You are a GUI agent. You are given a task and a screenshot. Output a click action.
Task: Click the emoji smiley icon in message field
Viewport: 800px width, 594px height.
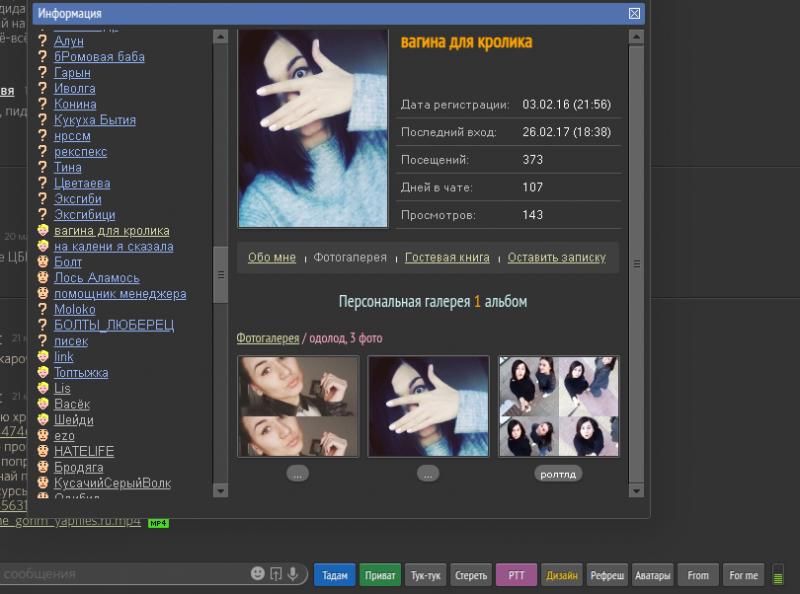tap(257, 574)
